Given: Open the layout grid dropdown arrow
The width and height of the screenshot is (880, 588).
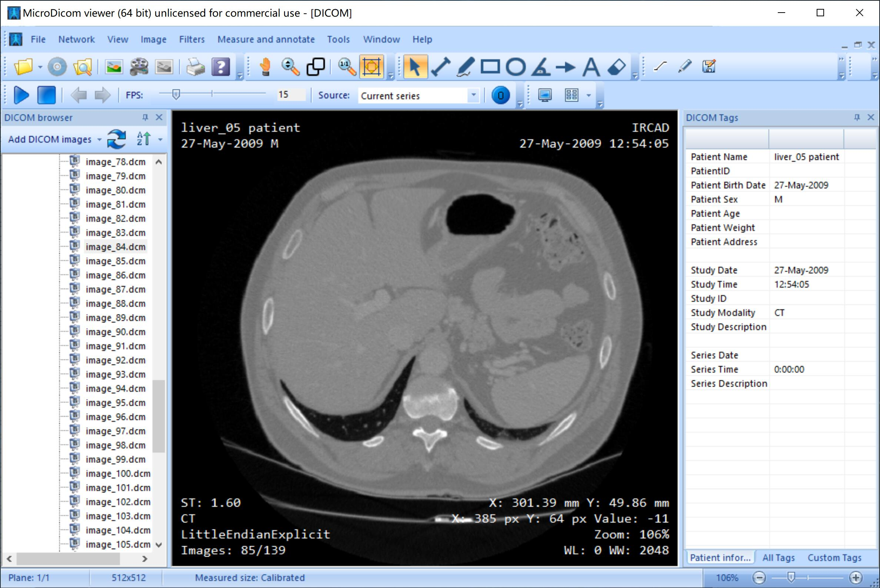Looking at the screenshot, I should [x=589, y=95].
